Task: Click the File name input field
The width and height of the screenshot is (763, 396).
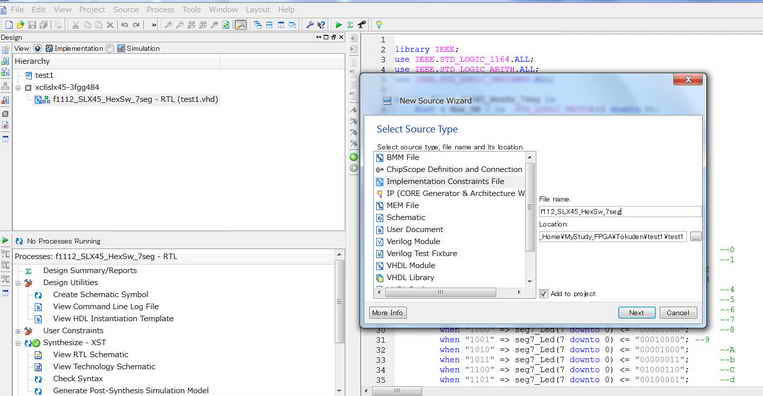Action: pyautogui.click(x=620, y=212)
